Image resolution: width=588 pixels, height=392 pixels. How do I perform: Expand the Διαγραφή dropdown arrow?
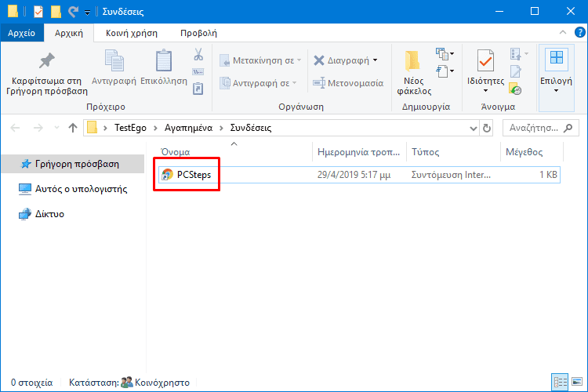tap(376, 60)
